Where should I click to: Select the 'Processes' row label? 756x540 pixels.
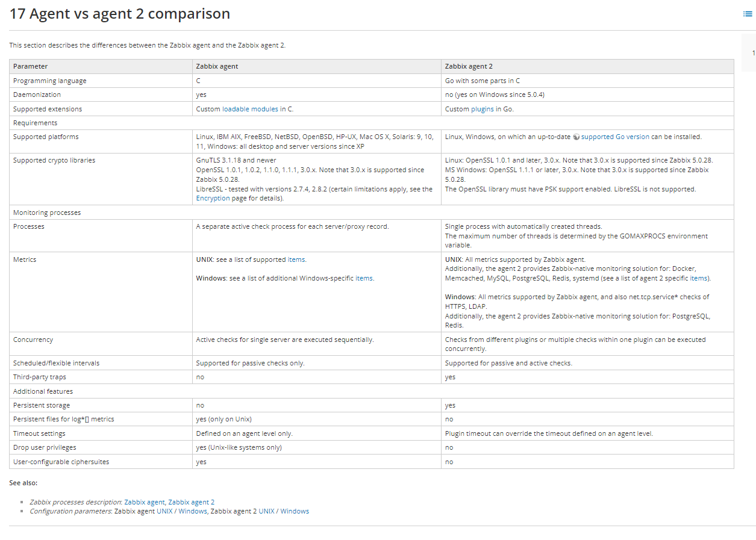[x=29, y=226]
